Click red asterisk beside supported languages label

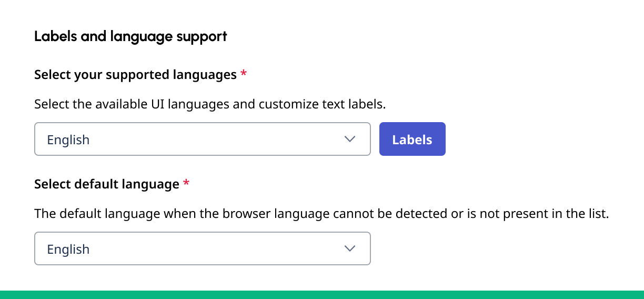243,75
